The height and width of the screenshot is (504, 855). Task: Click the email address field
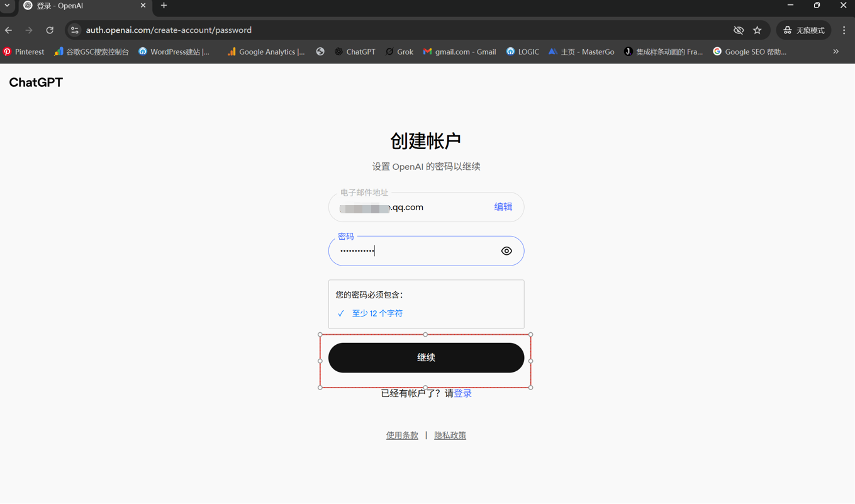[426, 207]
